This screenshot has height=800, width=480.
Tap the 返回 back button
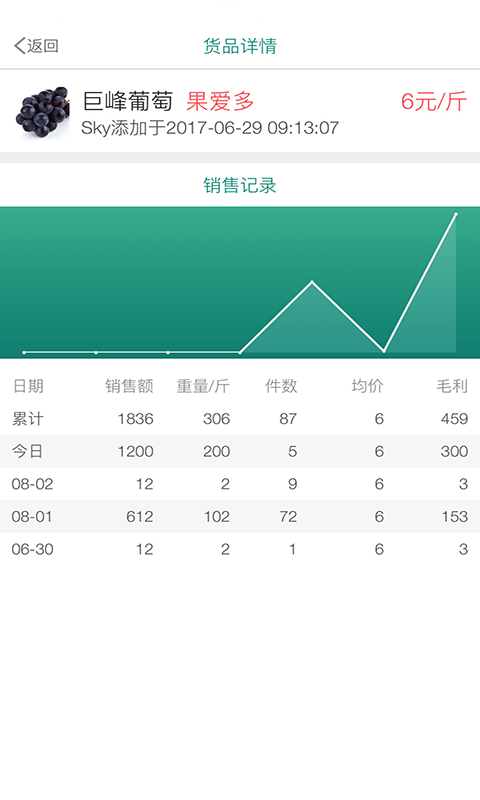pyautogui.click(x=36, y=46)
